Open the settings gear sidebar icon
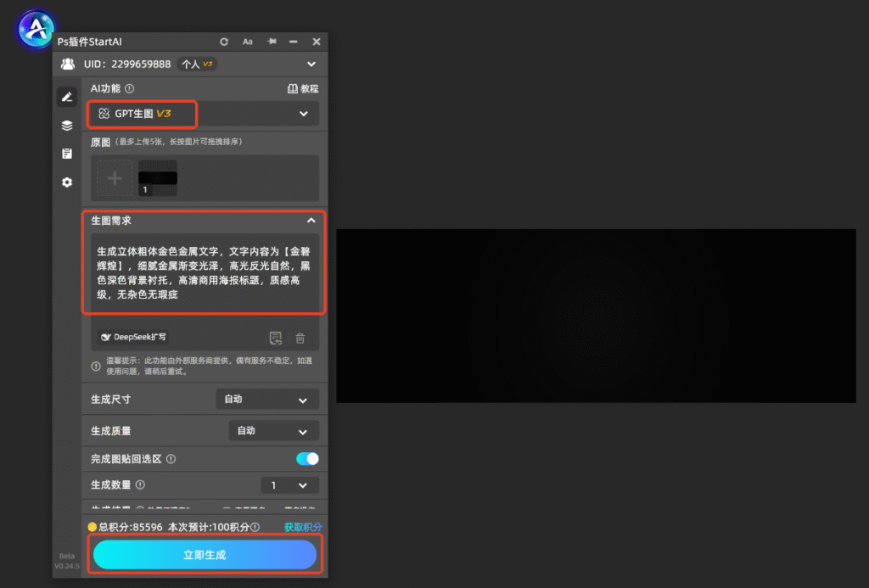The width and height of the screenshot is (869, 588). [x=67, y=182]
